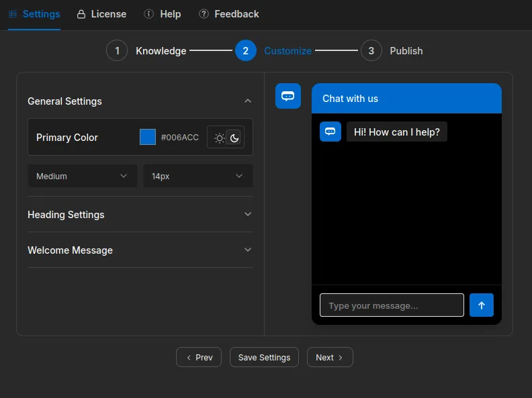Image resolution: width=532 pixels, height=398 pixels.
Task: Jump to step 3 circle
Action: [x=371, y=50]
